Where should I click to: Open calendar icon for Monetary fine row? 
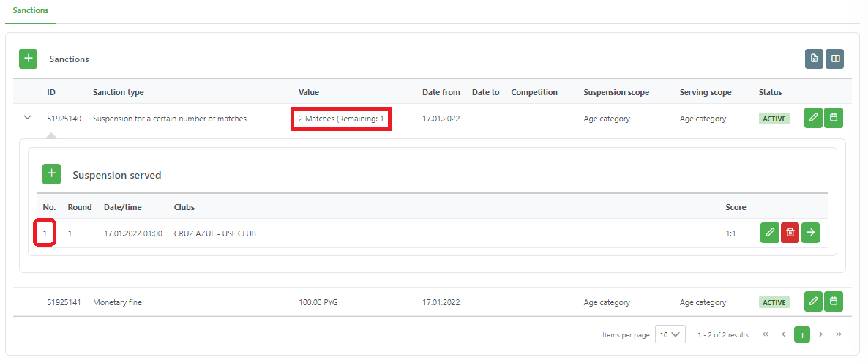coord(833,302)
